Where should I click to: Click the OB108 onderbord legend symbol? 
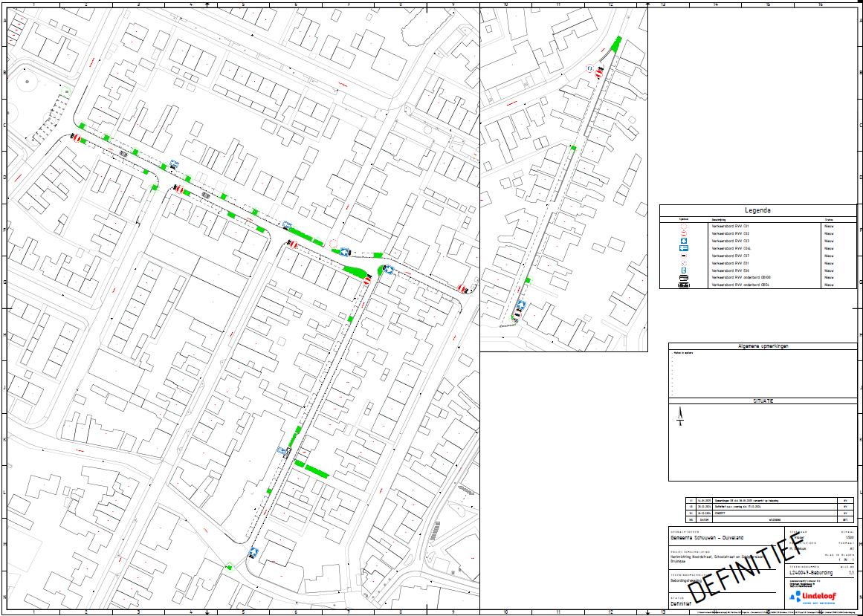[x=683, y=278]
